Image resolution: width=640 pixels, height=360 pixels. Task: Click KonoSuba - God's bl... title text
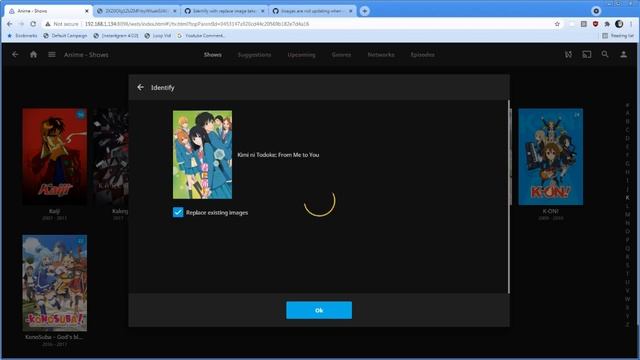pyautogui.click(x=54, y=337)
